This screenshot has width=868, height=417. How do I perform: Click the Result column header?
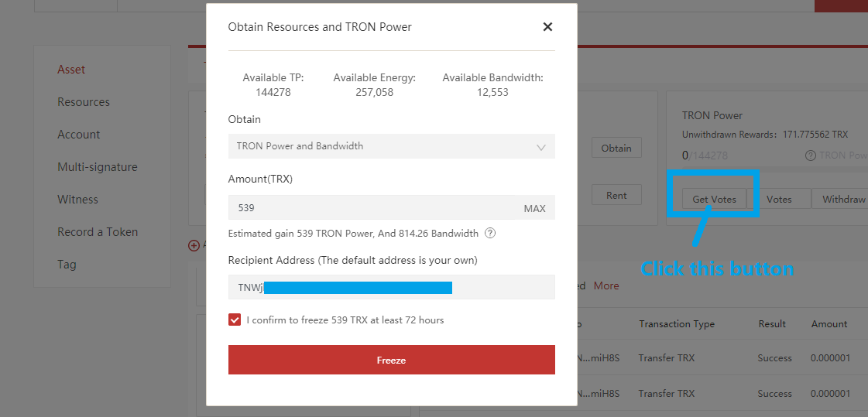(x=771, y=323)
